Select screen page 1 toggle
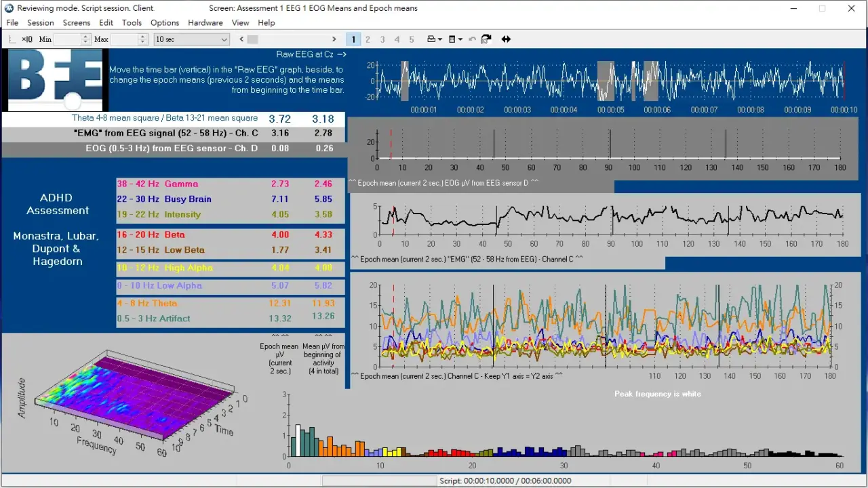868x488 pixels. (x=353, y=39)
